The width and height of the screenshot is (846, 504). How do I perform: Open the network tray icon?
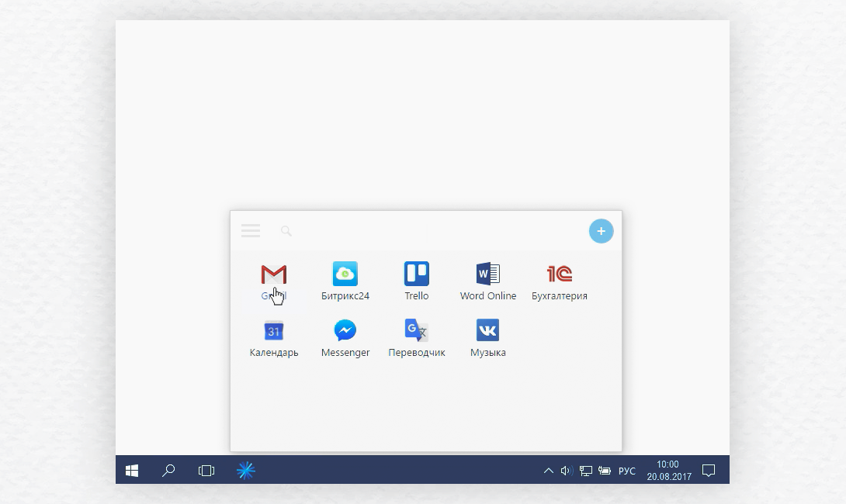point(585,471)
